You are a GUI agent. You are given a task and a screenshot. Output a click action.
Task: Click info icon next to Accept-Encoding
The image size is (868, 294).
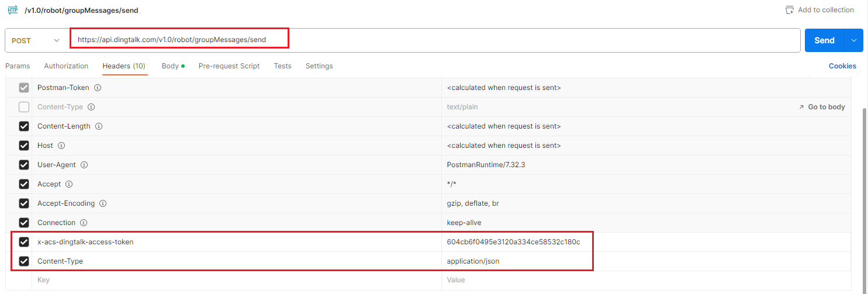point(103,203)
